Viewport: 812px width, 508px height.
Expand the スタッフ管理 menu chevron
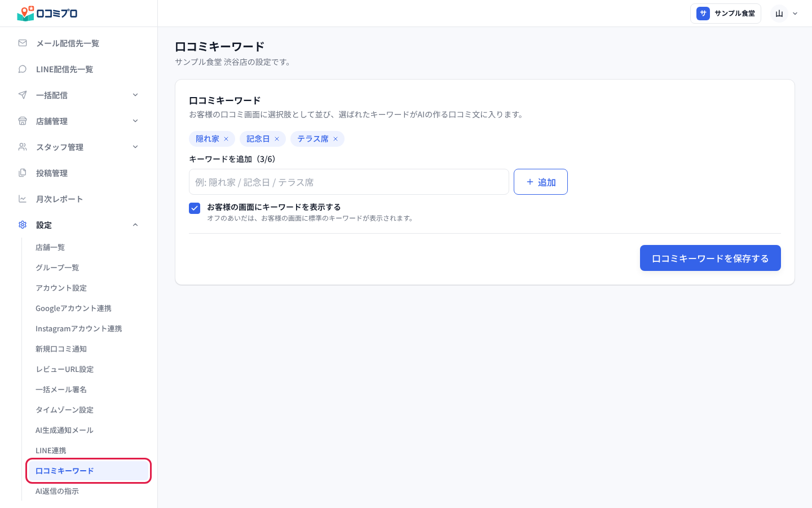click(135, 147)
